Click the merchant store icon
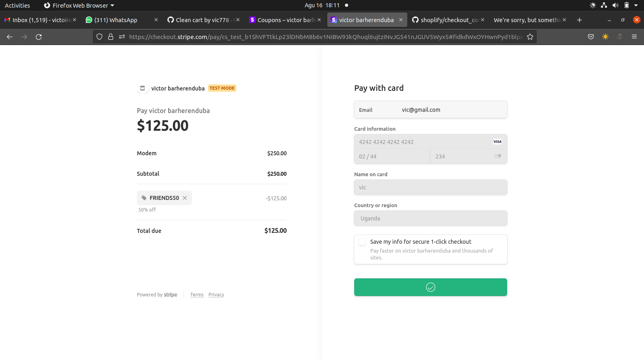Image resolution: width=644 pixels, height=362 pixels. click(x=142, y=88)
